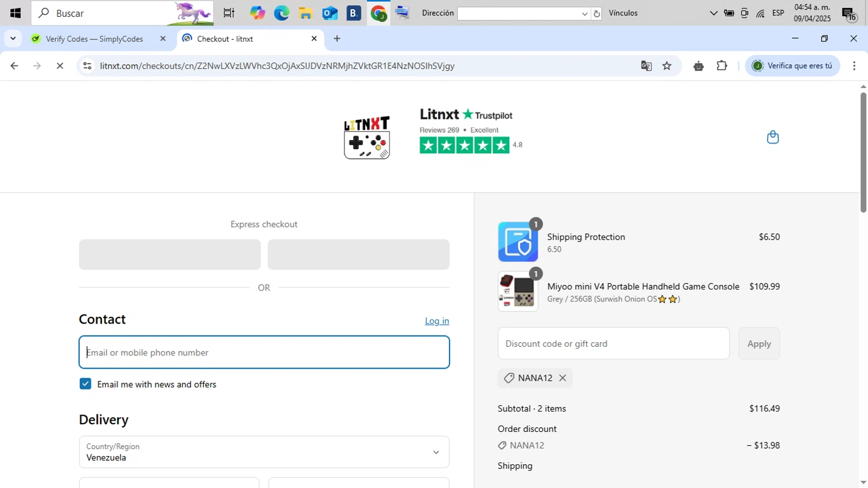Open the computer app taskbar icon
This screenshot has width=868, height=488.
pyautogui.click(x=403, y=13)
